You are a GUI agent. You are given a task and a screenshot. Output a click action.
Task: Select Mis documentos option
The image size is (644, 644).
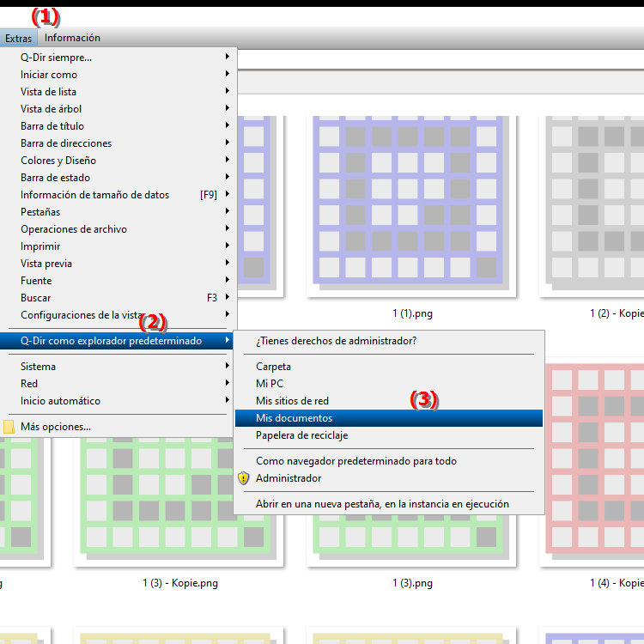tap(389, 418)
